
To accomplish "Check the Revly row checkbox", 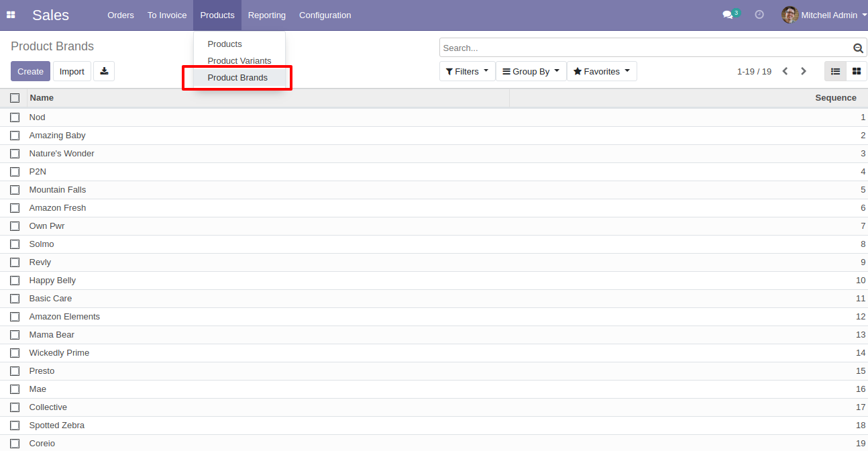I will click(15, 262).
